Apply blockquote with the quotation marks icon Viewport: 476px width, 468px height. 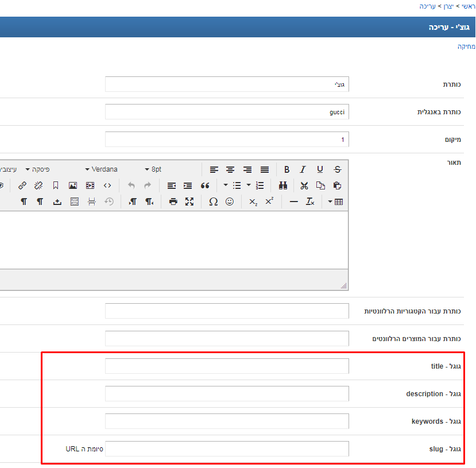pyautogui.click(x=205, y=185)
